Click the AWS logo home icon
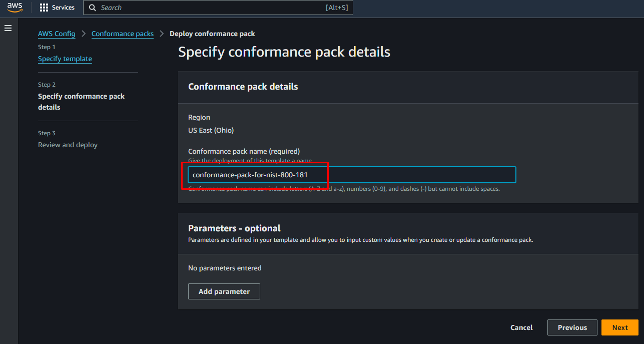 click(x=15, y=8)
